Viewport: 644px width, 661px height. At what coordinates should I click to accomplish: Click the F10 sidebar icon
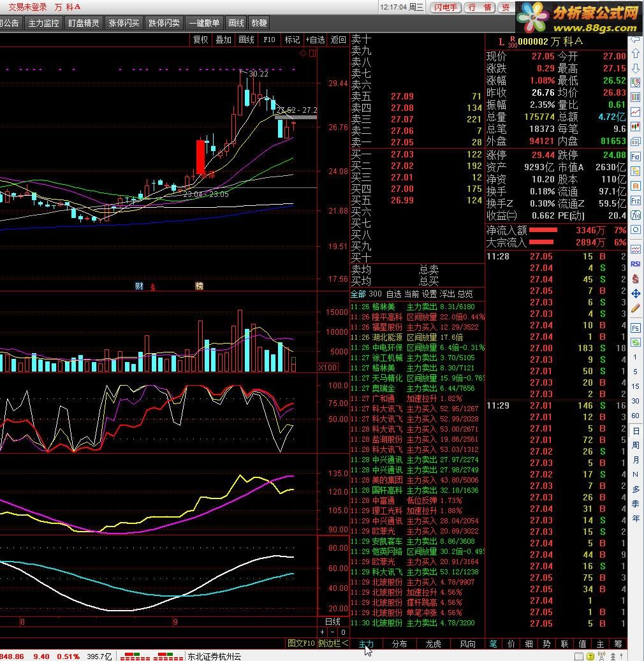click(635, 156)
